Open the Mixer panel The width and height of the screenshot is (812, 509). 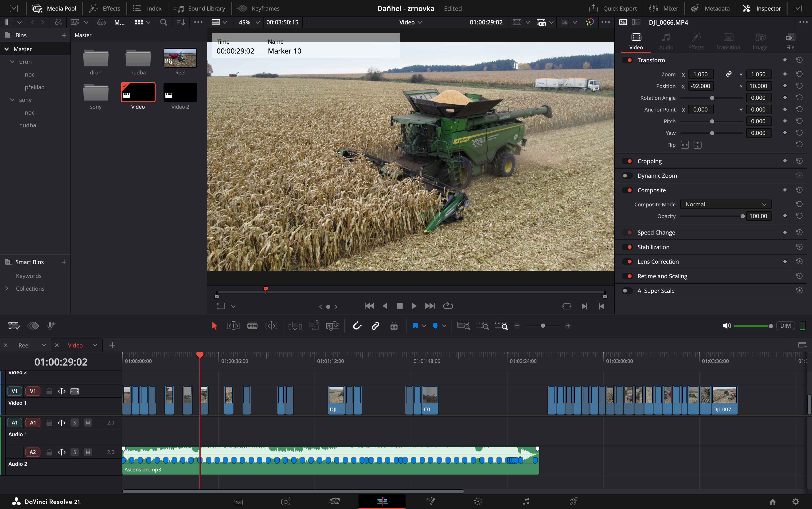coord(664,8)
